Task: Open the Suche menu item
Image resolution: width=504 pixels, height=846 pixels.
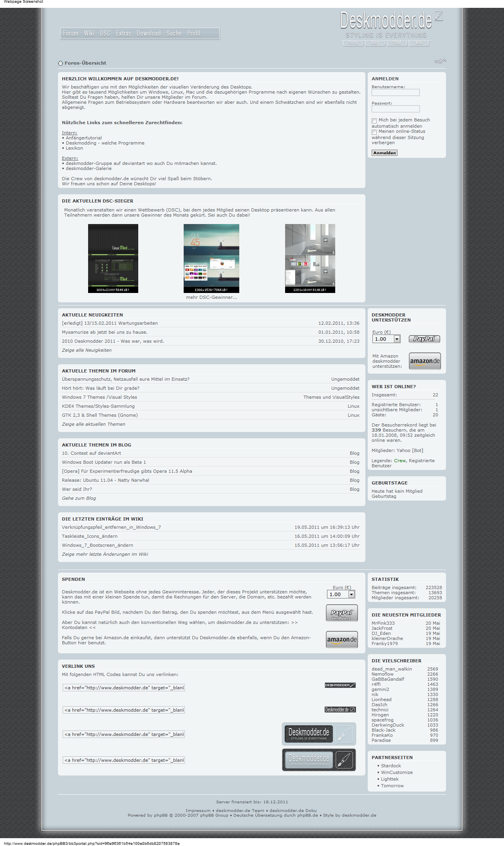Action: (174, 33)
